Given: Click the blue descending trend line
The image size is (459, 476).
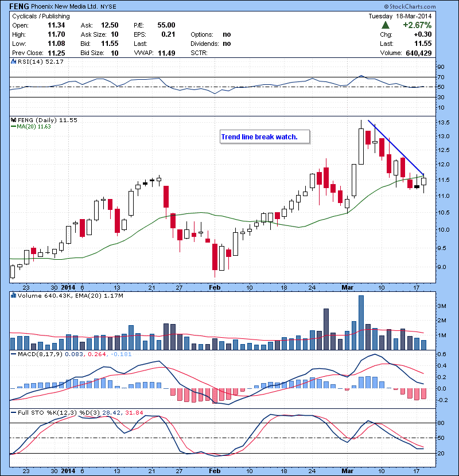Looking at the screenshot, I should [x=396, y=147].
